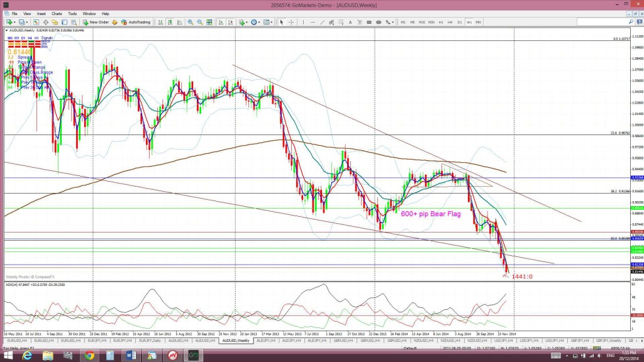Open the Strategy Tester icon
The width and height of the screenshot is (644, 362).
coord(74,22)
